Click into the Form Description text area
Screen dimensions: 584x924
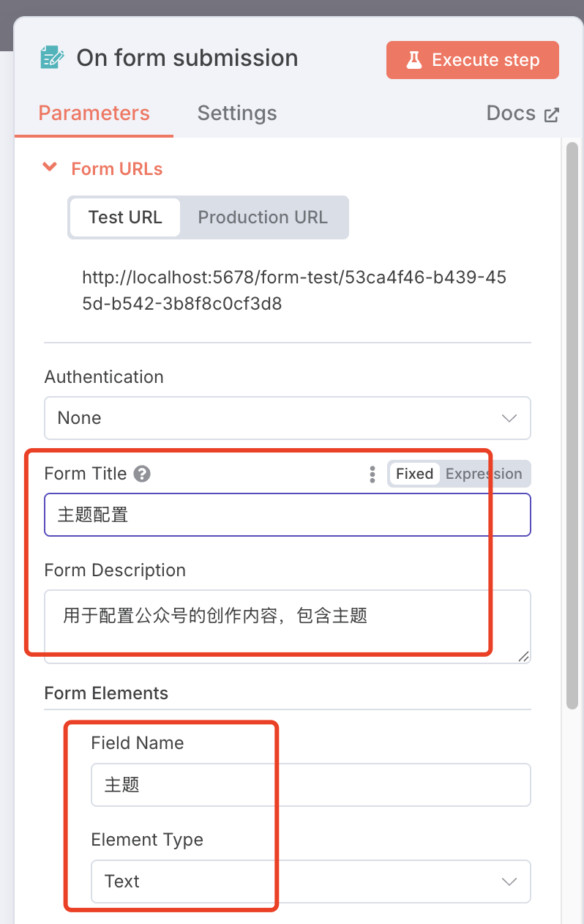click(288, 626)
